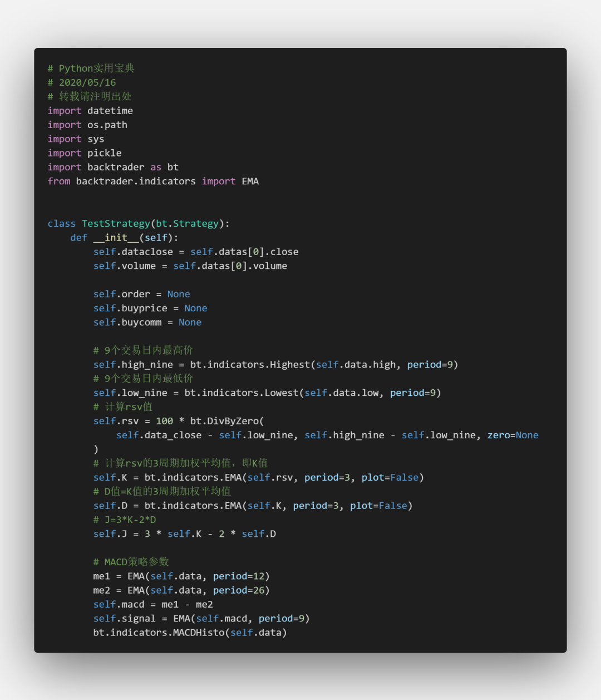Select os.path in the import statement
601x700 pixels.
tap(107, 125)
